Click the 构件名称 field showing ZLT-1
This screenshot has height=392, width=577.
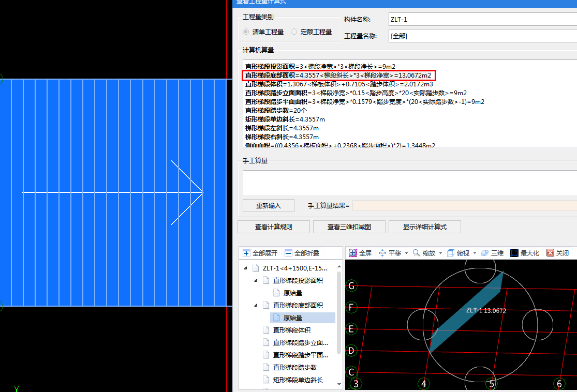pyautogui.click(x=482, y=20)
